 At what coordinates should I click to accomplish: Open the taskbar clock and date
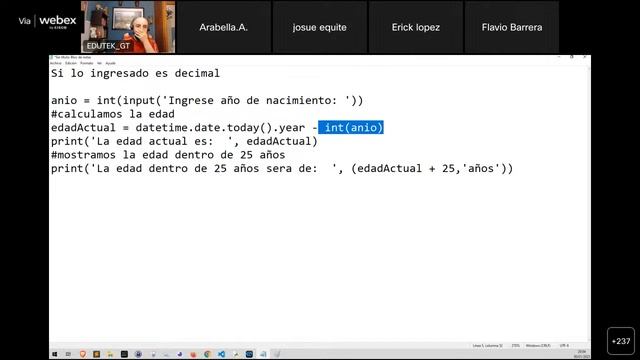[x=581, y=354]
